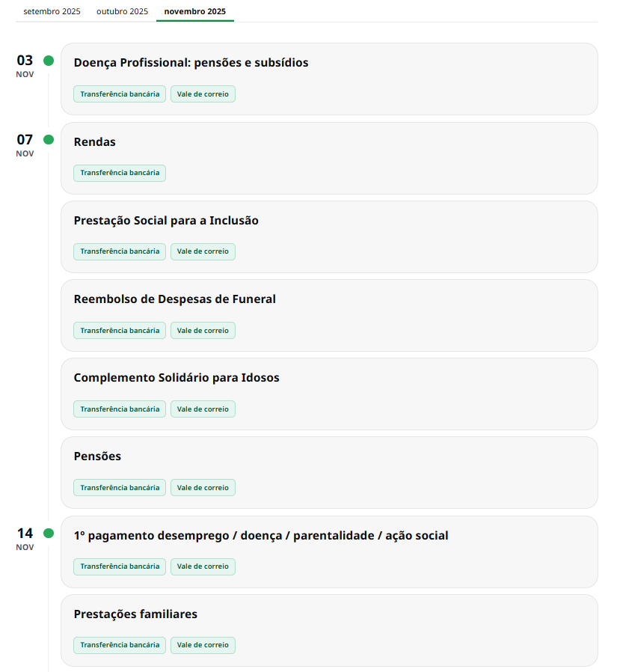Open Complemento Solidário para Idosos
Screen dimensions: 617x672
pos(176,378)
